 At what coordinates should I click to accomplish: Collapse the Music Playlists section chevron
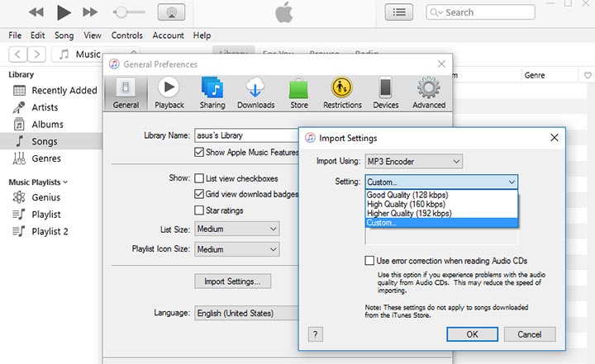(x=65, y=182)
